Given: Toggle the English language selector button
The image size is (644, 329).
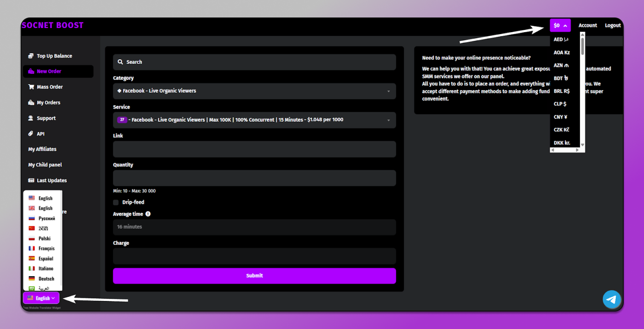Looking at the screenshot, I should click(x=41, y=298).
